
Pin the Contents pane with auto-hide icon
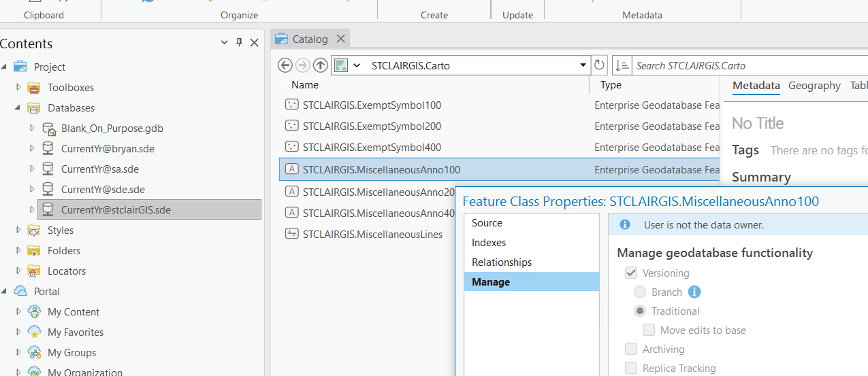(x=239, y=43)
